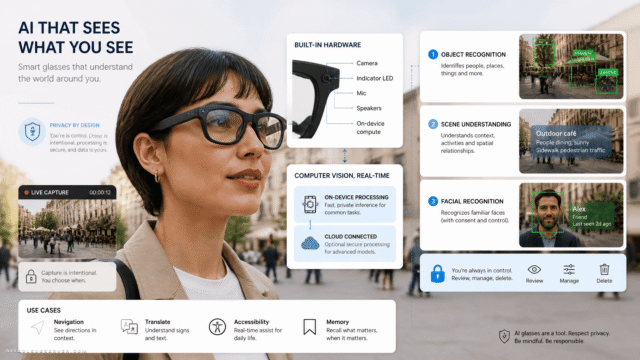This screenshot has width=640, height=360.
Task: Click the Memory bookmark icon
Action: click(x=309, y=327)
